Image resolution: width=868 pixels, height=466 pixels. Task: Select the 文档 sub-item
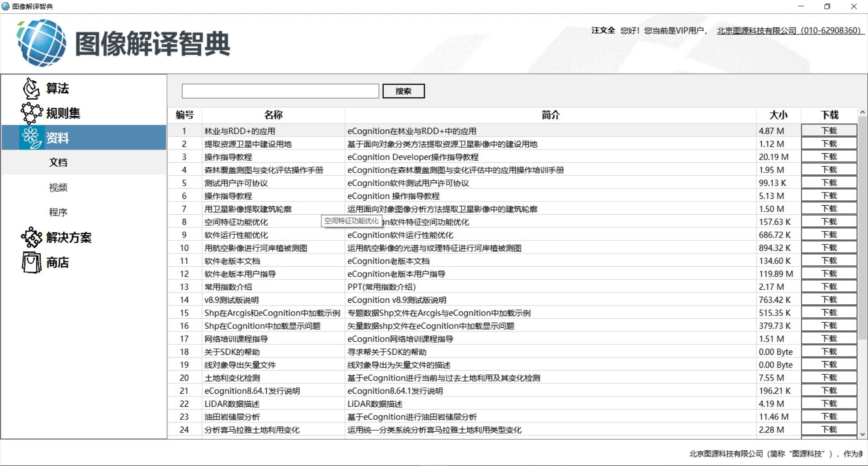tap(58, 162)
